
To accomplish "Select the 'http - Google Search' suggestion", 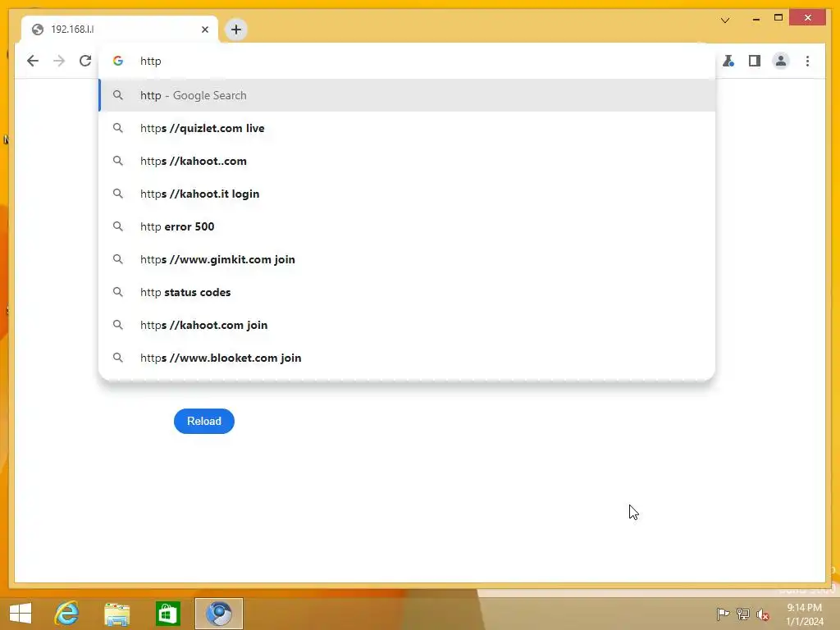I will pos(407,95).
